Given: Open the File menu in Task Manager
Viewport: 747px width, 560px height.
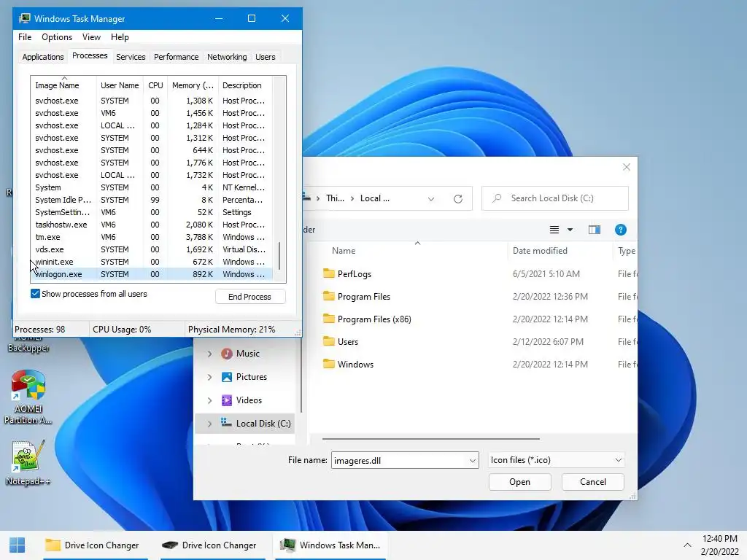Looking at the screenshot, I should tap(25, 37).
